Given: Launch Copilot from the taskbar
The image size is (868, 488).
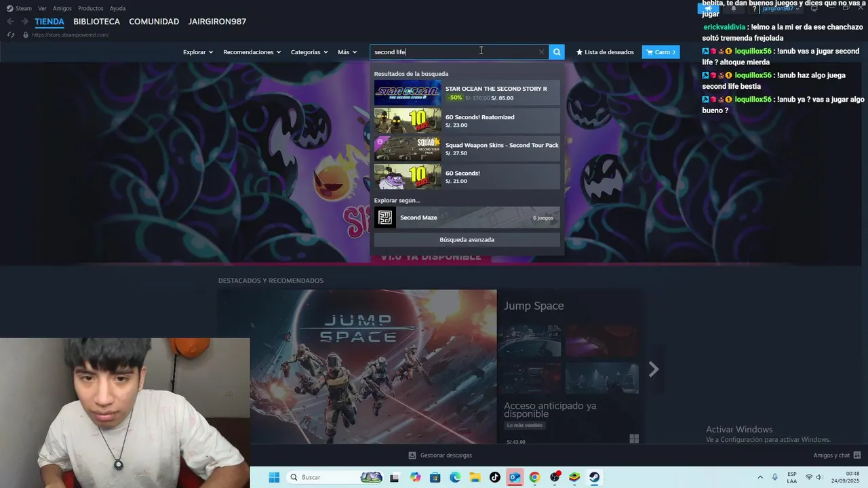Looking at the screenshot, I should [x=416, y=477].
